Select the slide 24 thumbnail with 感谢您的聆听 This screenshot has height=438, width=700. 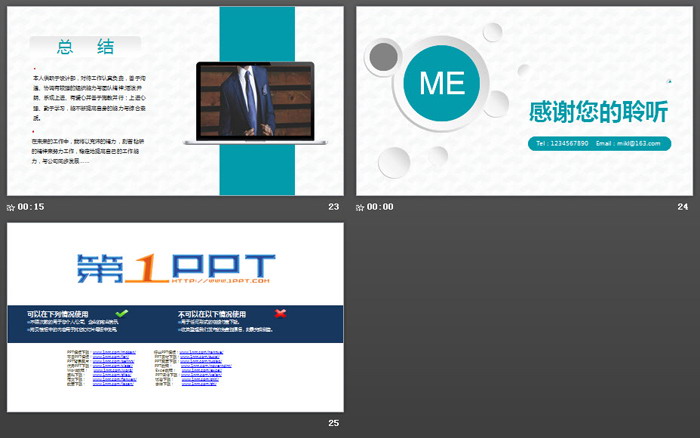pos(525,101)
